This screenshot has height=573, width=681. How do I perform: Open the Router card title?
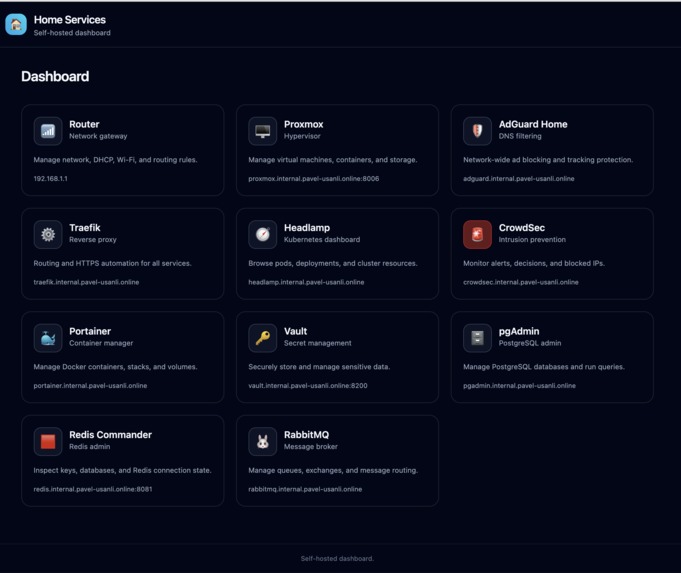point(84,124)
